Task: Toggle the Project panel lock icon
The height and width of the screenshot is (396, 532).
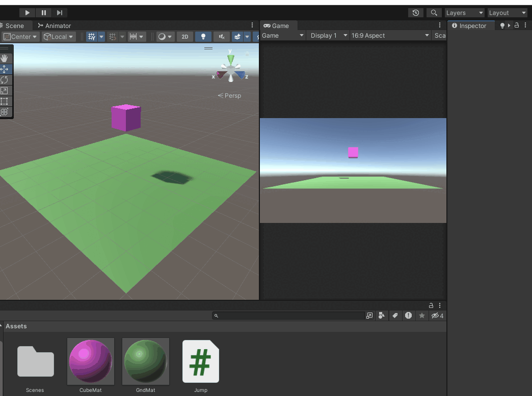Action: pos(431,305)
